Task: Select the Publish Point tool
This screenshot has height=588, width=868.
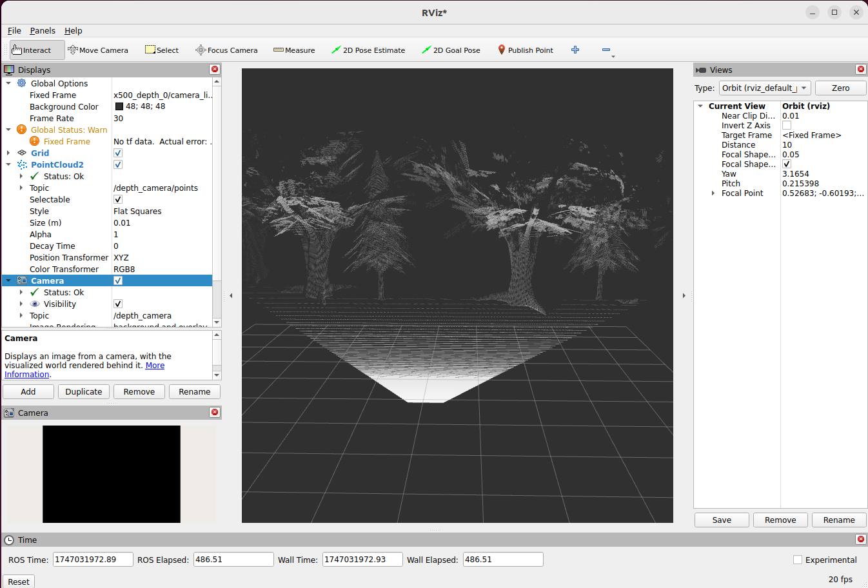Action: point(526,50)
